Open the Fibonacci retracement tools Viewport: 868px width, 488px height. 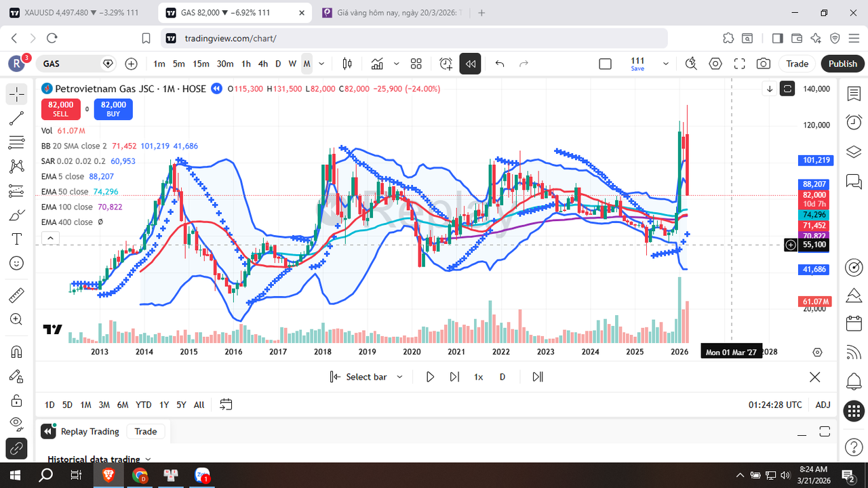point(16,142)
